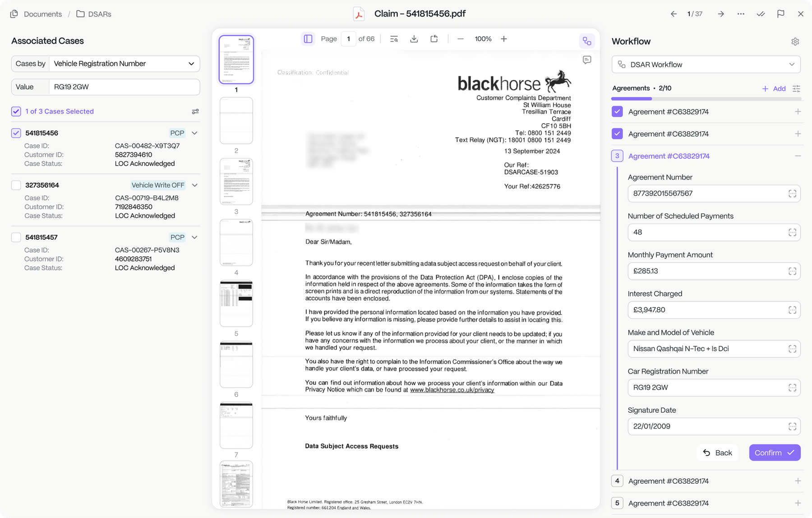
Task: Click the double-check mark icon
Action: pos(761,14)
